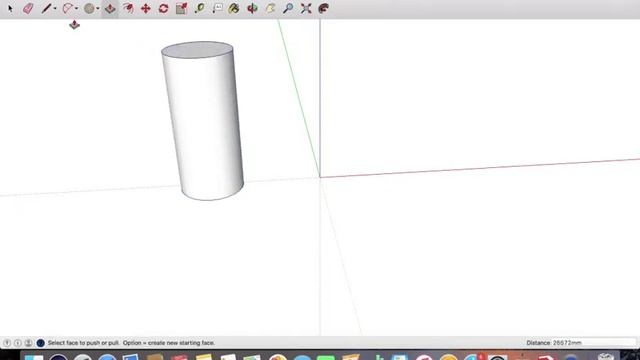
Task: Click the 'Distance' label in status bar
Action: pyautogui.click(x=538, y=343)
